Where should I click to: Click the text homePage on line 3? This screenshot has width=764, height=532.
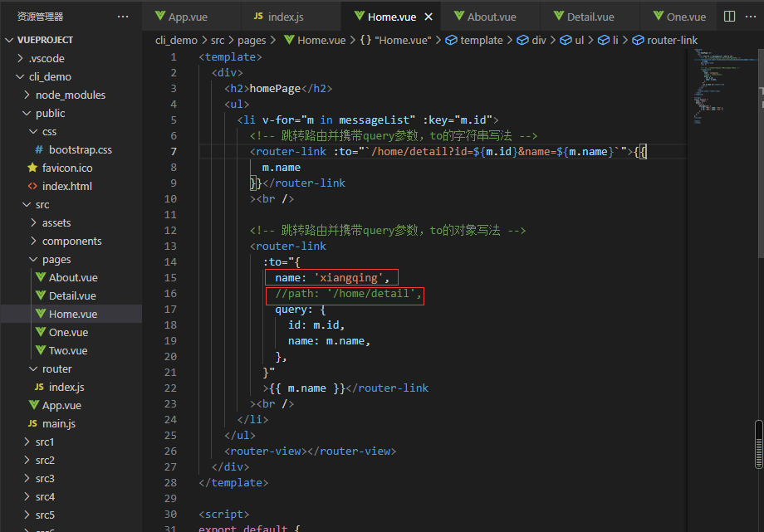(276, 89)
